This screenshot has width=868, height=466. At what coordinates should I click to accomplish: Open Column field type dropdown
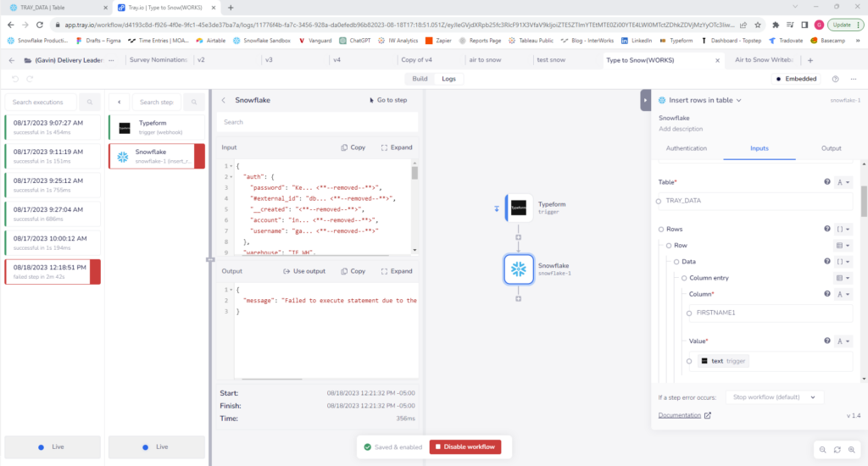(x=843, y=295)
